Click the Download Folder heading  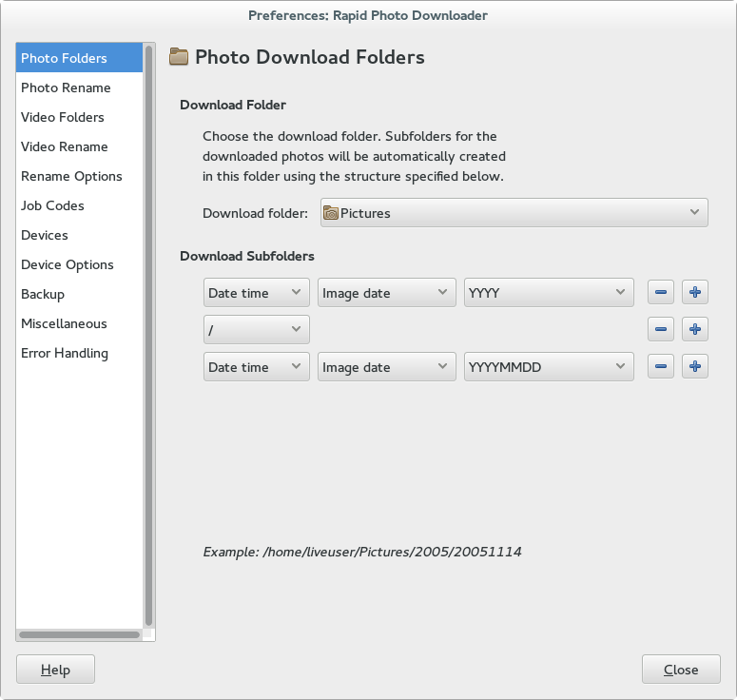tap(233, 105)
